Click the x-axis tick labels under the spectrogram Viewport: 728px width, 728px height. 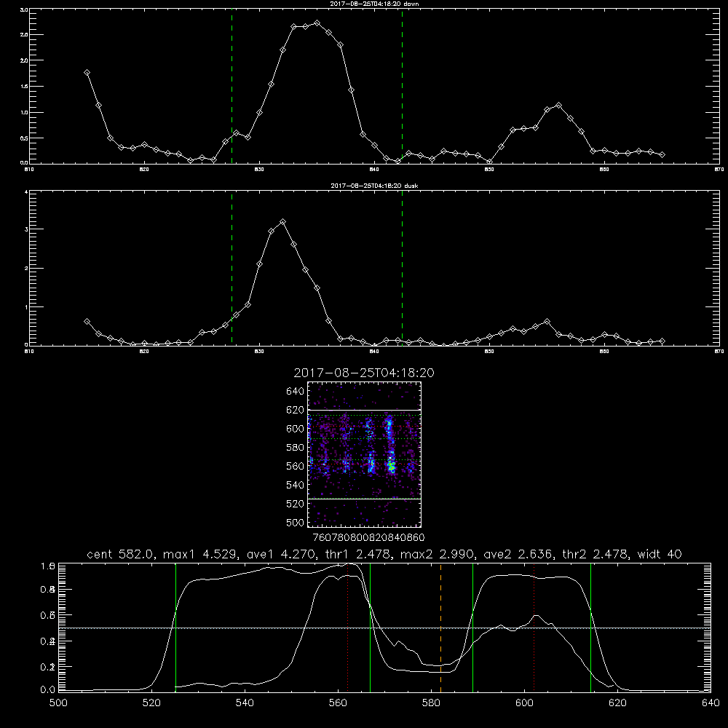[369, 538]
